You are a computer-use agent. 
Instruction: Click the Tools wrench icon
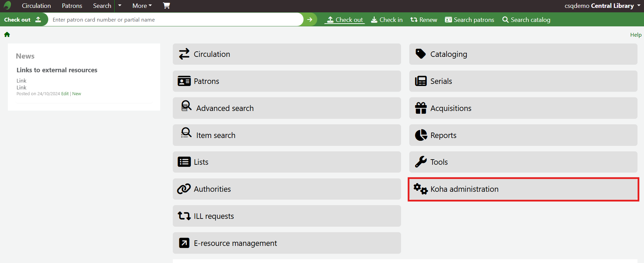tap(421, 162)
